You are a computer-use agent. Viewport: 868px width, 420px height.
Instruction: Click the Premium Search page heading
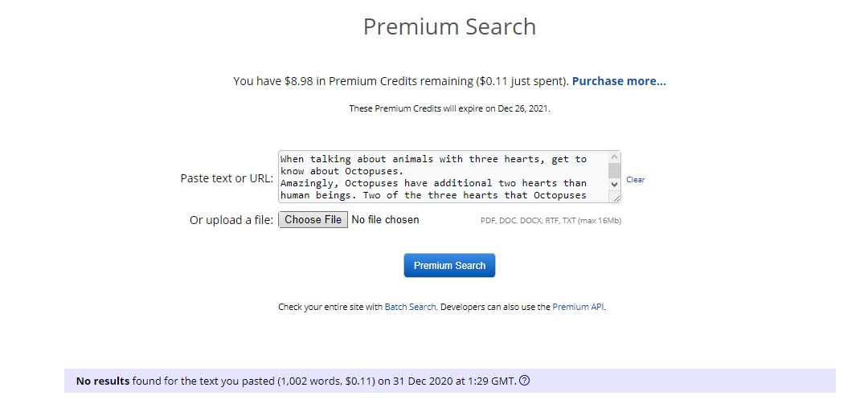click(x=449, y=27)
